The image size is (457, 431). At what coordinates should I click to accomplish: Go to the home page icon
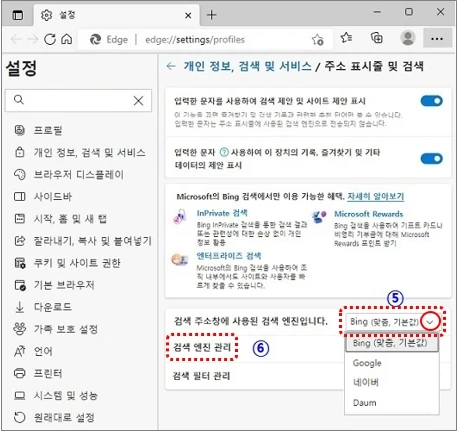click(x=67, y=39)
